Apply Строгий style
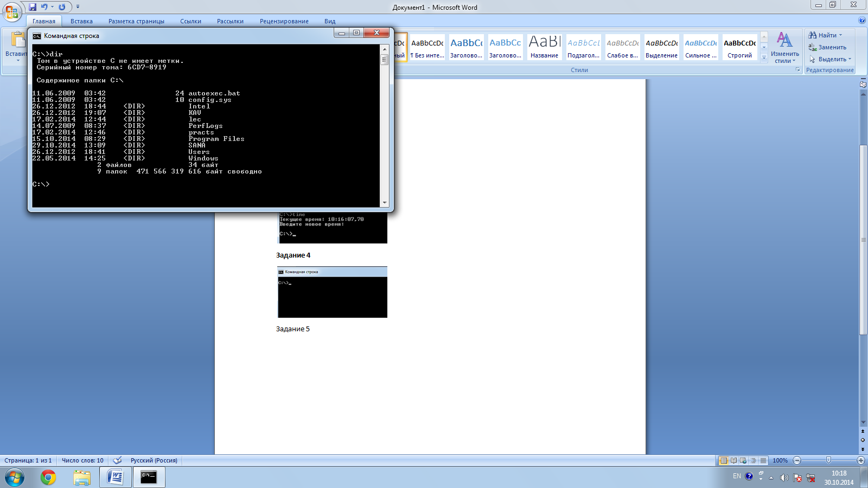This screenshot has height=488, width=868. [x=739, y=47]
